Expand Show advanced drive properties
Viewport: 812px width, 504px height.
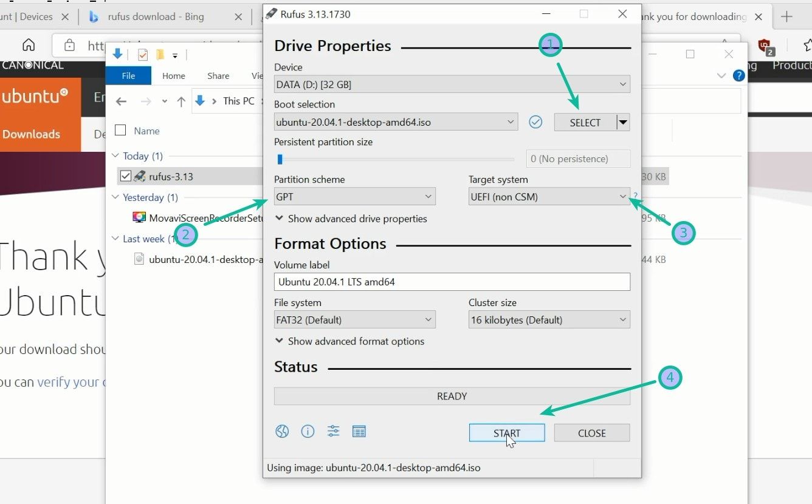(x=351, y=219)
